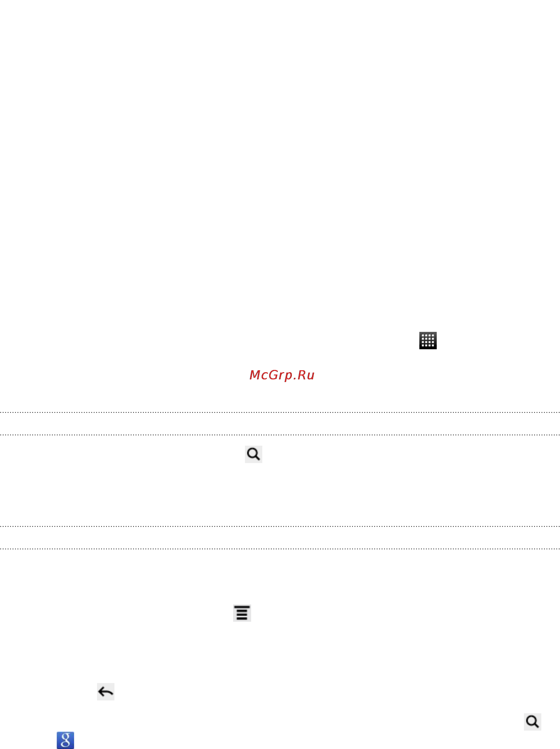Click the search icon between the dotted lines

pyautogui.click(x=253, y=454)
